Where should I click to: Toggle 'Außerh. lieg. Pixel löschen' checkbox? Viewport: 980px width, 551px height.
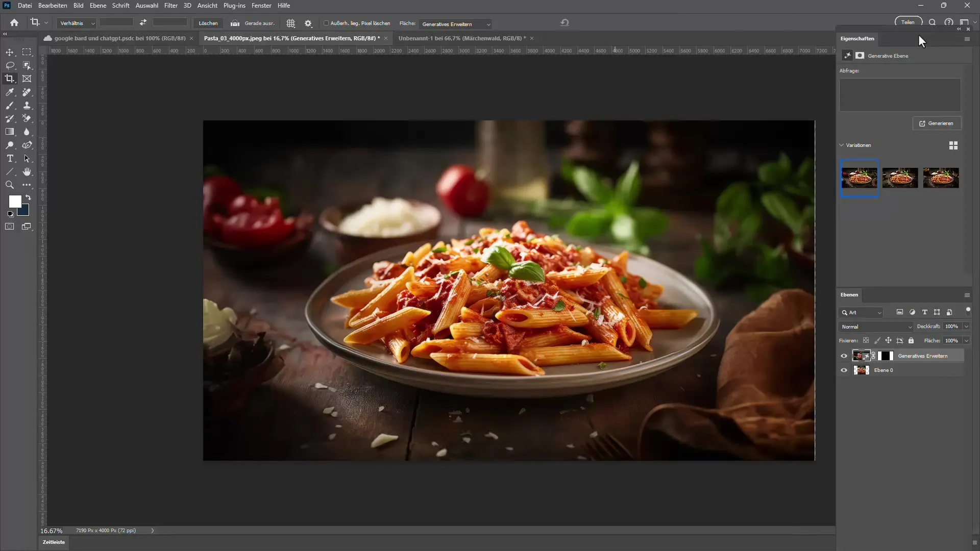point(326,23)
